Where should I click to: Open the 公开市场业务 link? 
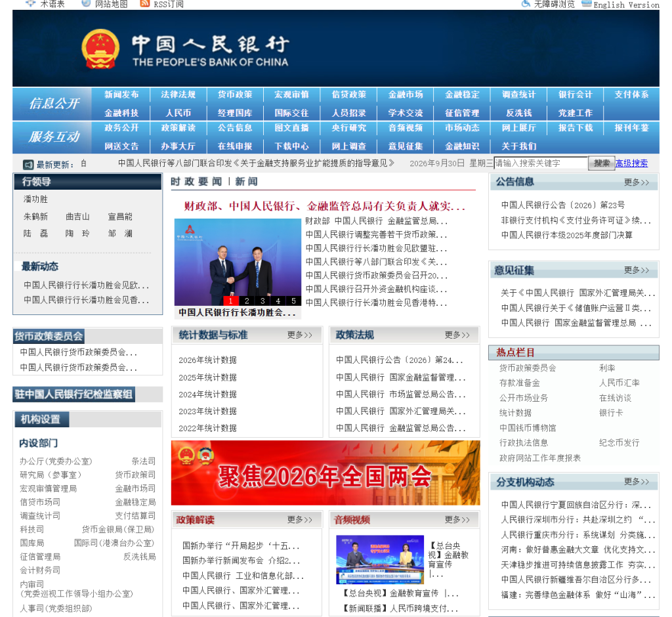click(x=523, y=398)
